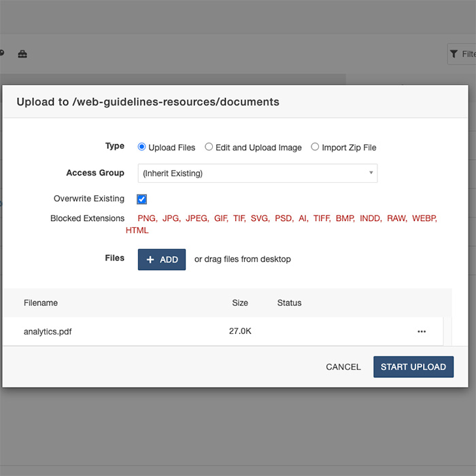
Task: Click the 'or drag files from desktop' text
Action: pos(243,259)
